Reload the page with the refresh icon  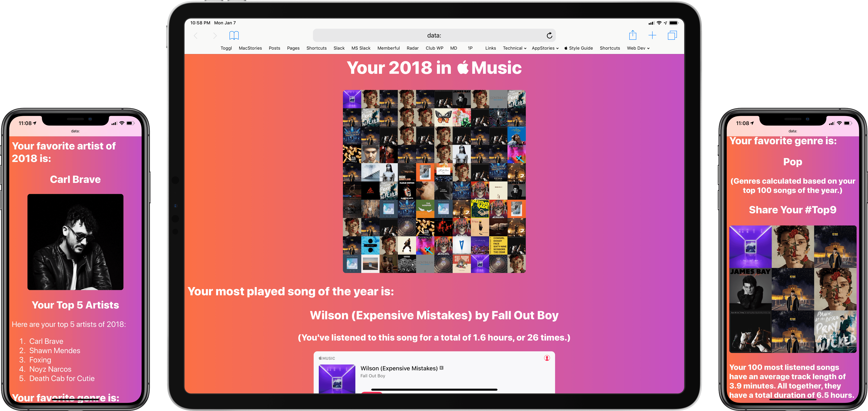[x=549, y=35]
